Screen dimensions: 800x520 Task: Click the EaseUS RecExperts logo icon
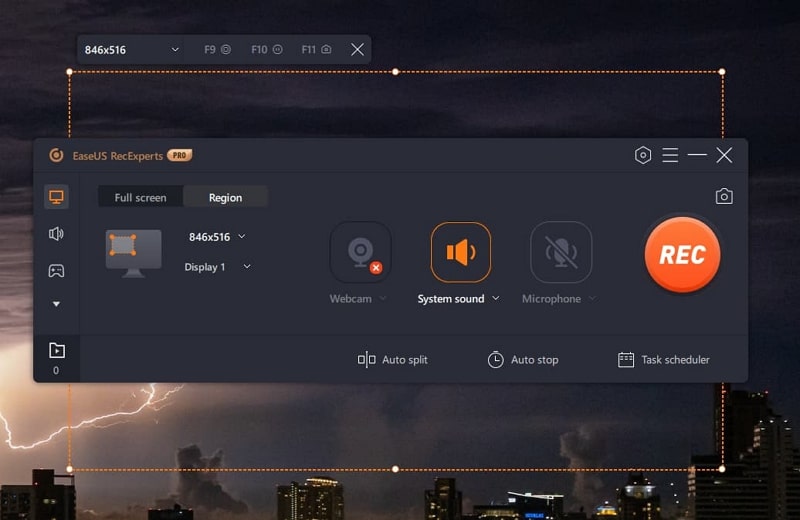click(x=56, y=155)
